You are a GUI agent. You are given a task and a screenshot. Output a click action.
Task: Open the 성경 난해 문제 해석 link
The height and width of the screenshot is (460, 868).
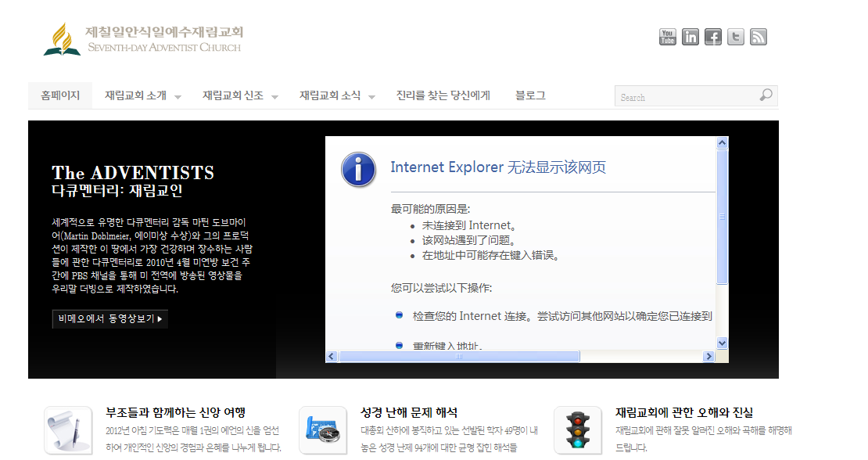click(x=408, y=412)
